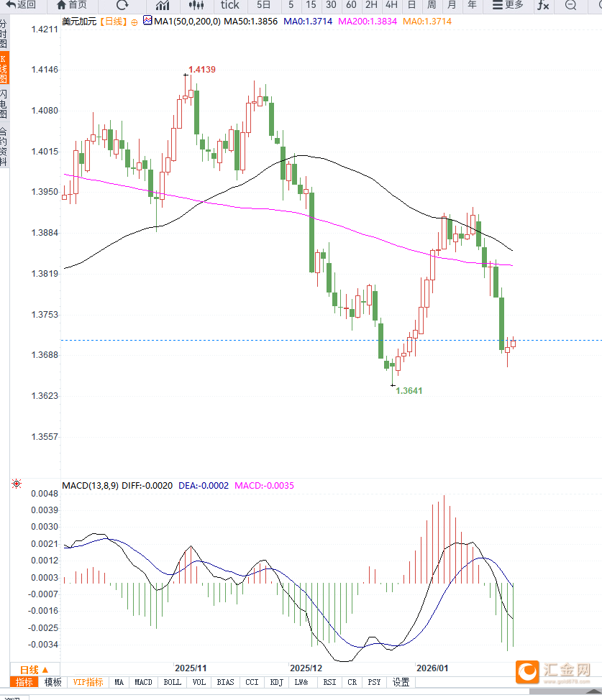602x700 pixels.
Task: Expand the 日线 period selector
Action: click(x=35, y=670)
